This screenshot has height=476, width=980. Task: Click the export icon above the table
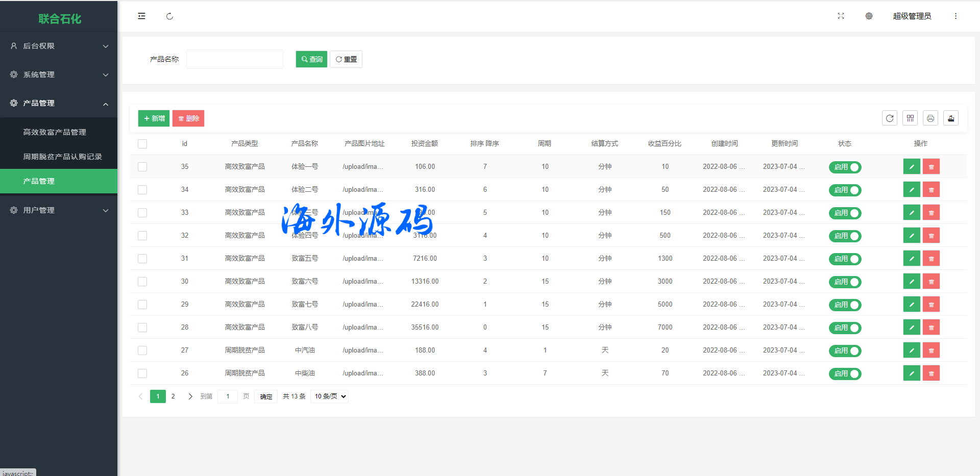950,118
